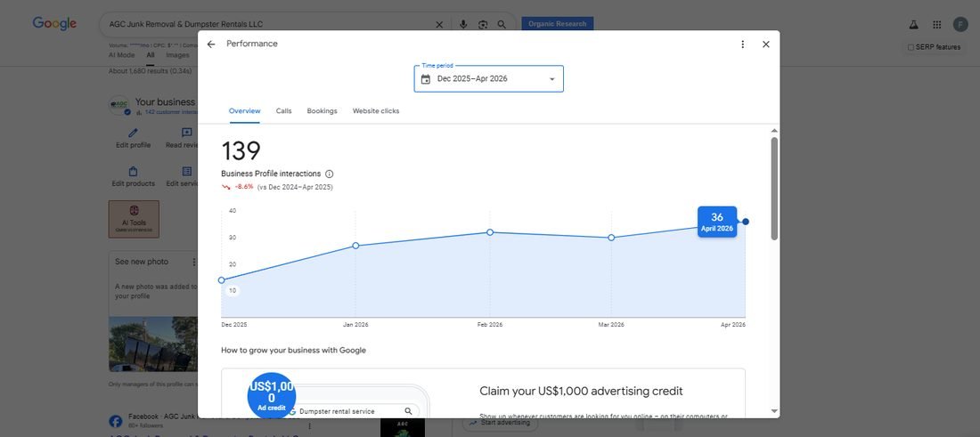Click scrollbar up arrow in dialog

[774, 131]
